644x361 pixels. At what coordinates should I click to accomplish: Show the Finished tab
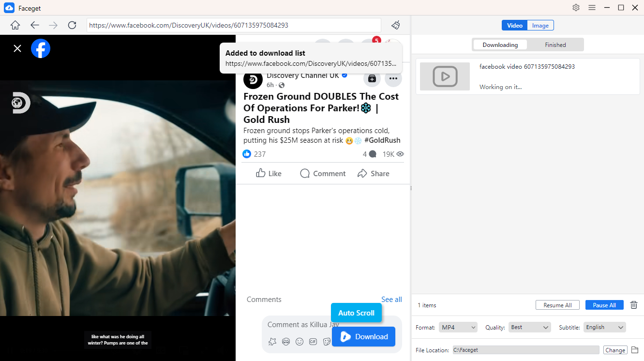[555, 45]
